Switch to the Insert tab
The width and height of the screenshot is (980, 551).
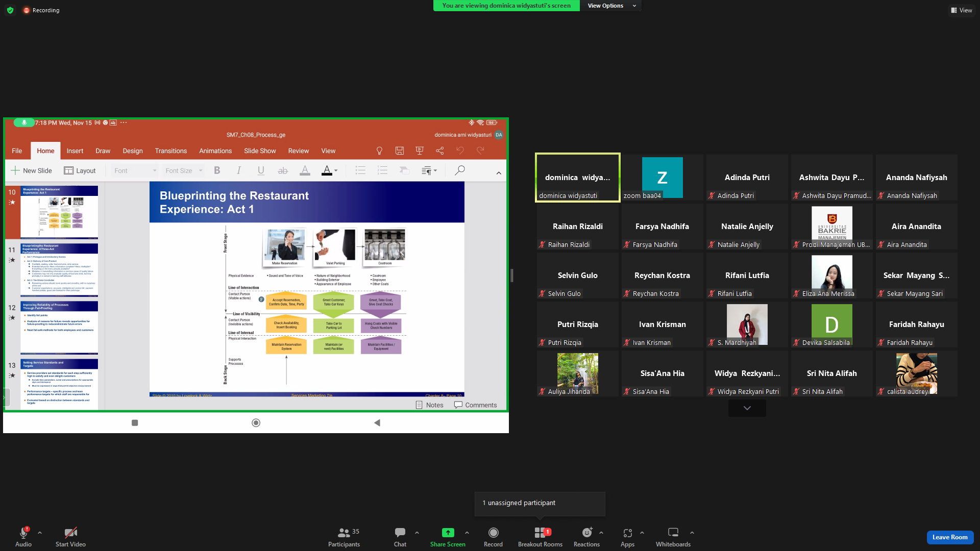[x=75, y=151]
